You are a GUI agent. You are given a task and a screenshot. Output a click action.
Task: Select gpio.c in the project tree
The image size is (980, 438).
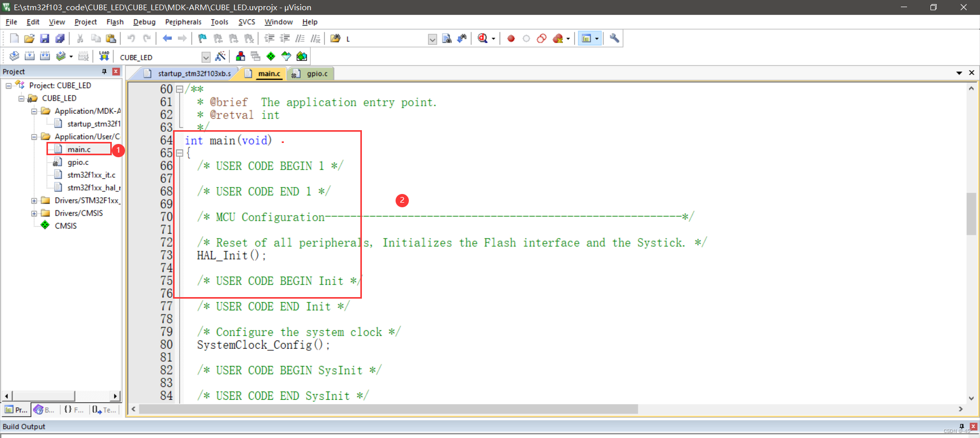[78, 162]
